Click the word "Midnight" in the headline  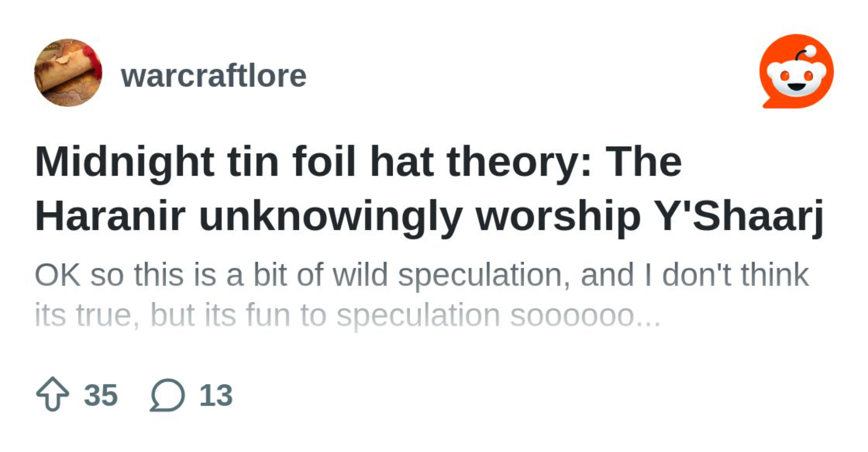(x=125, y=162)
